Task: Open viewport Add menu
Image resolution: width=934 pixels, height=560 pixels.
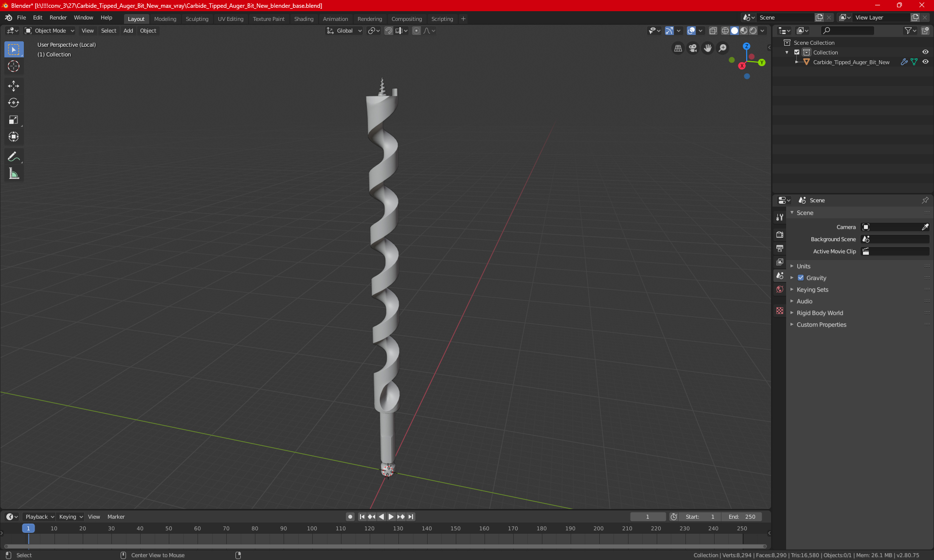Action: click(128, 31)
